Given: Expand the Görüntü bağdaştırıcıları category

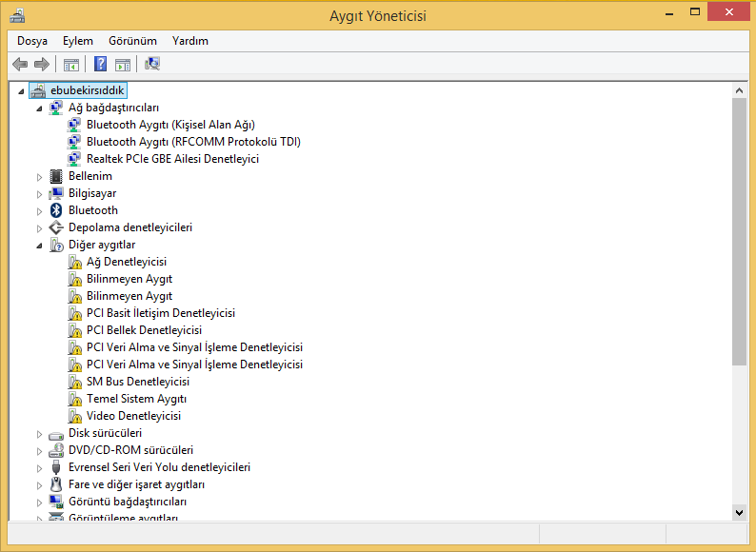Looking at the screenshot, I should click(40, 503).
